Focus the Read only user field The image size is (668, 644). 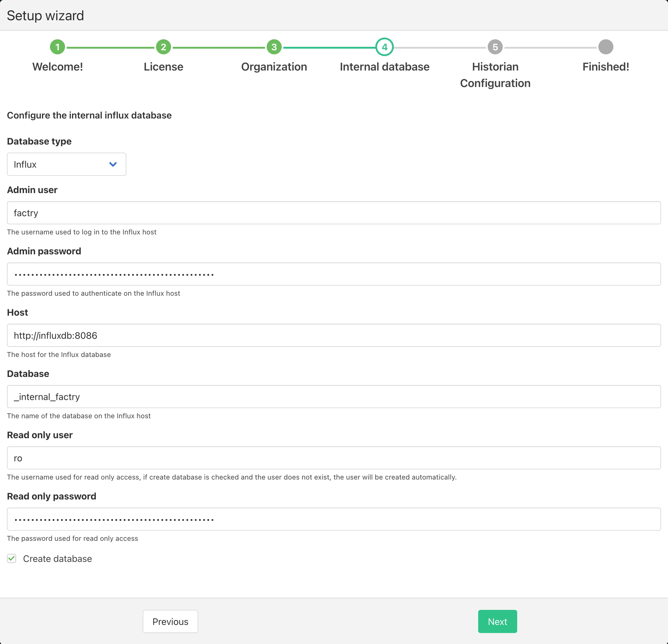pos(334,458)
